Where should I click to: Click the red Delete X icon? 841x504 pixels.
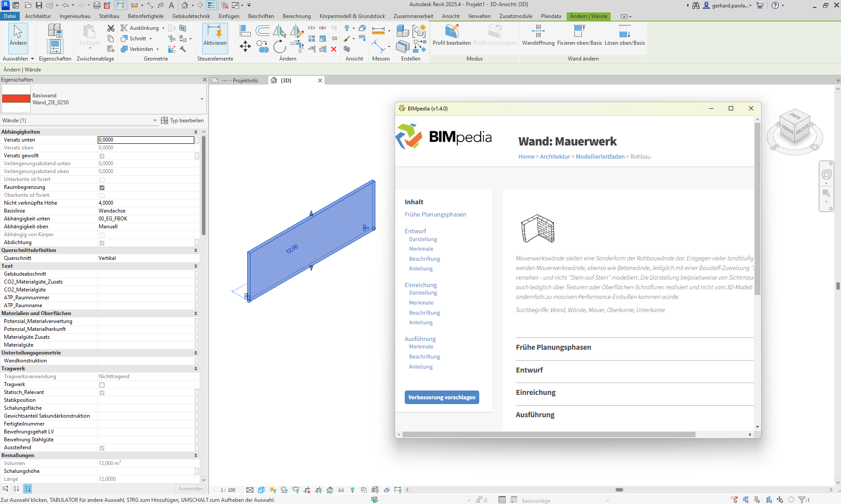(x=334, y=49)
